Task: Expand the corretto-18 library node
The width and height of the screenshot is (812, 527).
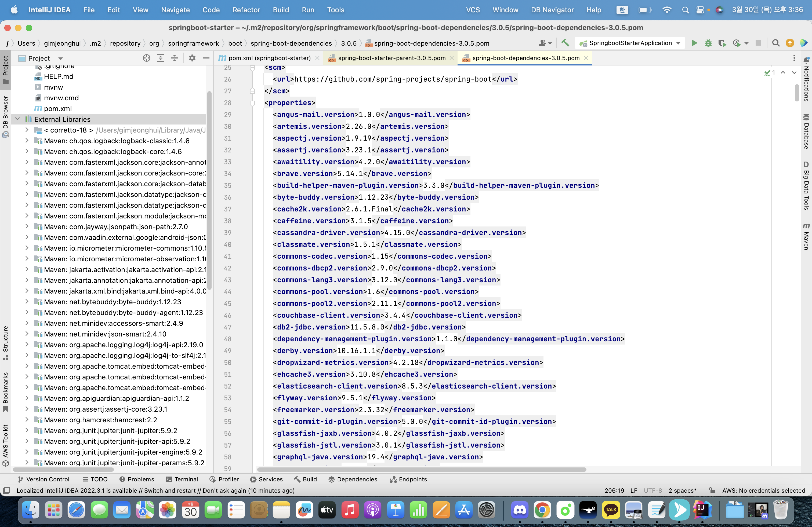Action: pos(27,130)
